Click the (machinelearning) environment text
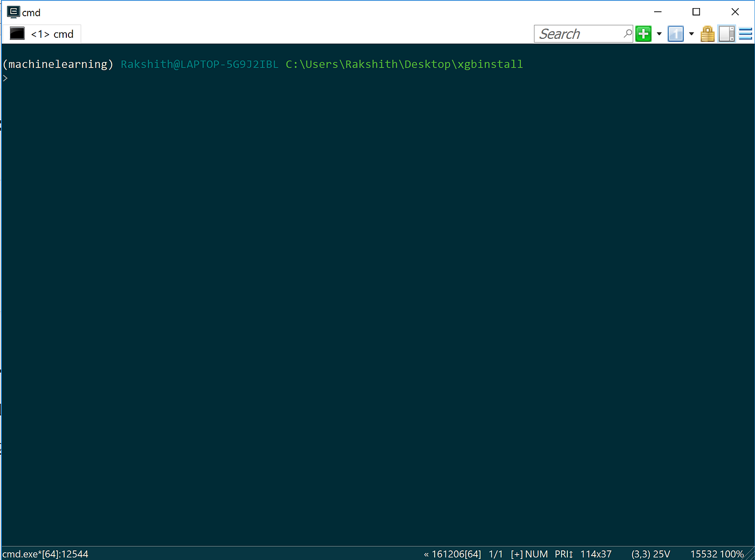Screen dimensions: 755x560 coord(58,64)
